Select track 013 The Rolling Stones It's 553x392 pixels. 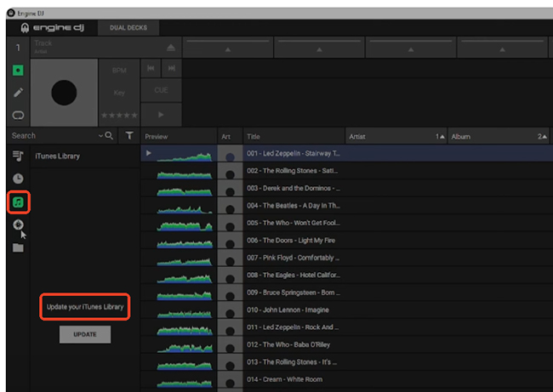pos(346,362)
